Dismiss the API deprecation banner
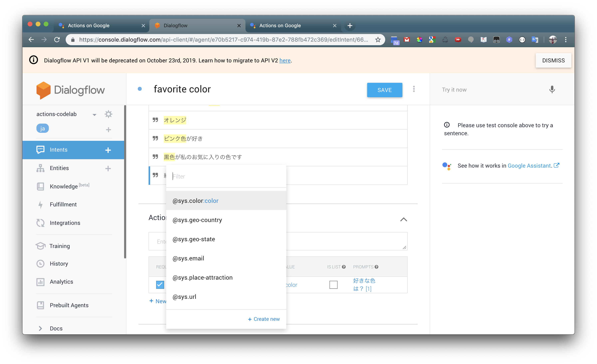The width and height of the screenshot is (597, 364). 553,61
